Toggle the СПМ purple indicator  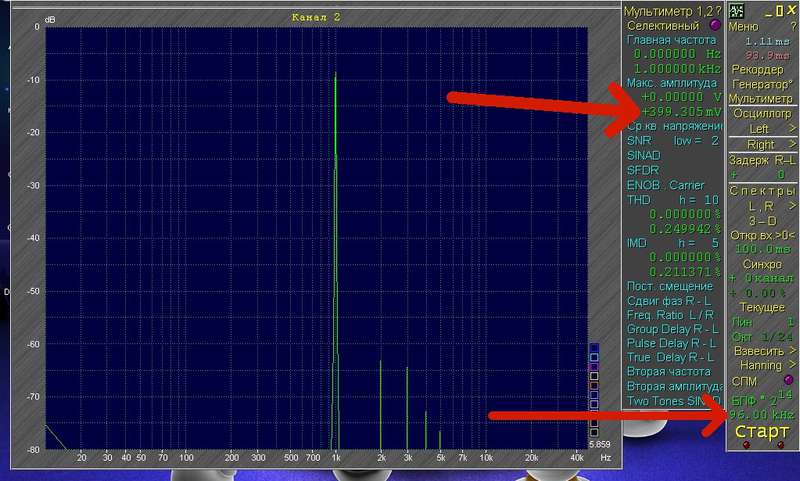click(788, 380)
